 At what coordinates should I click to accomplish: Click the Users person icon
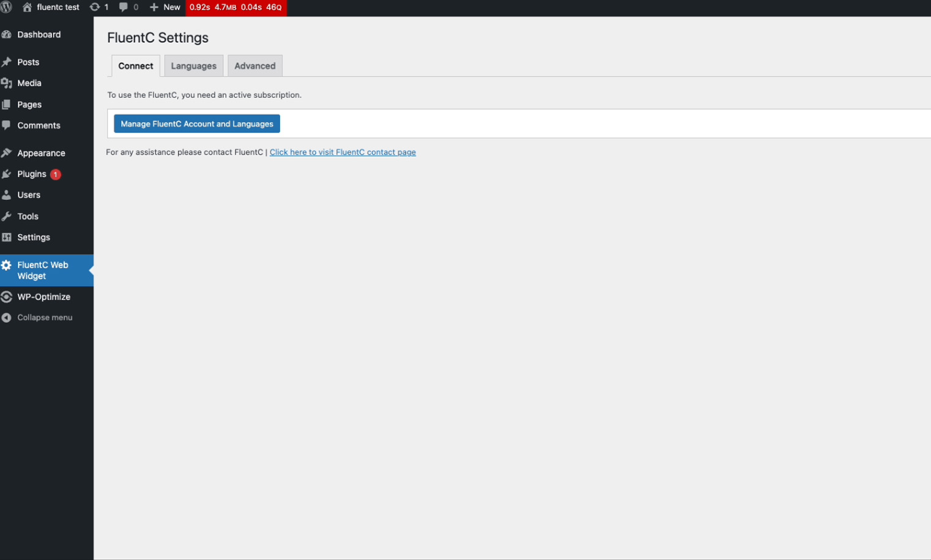pyautogui.click(x=7, y=195)
